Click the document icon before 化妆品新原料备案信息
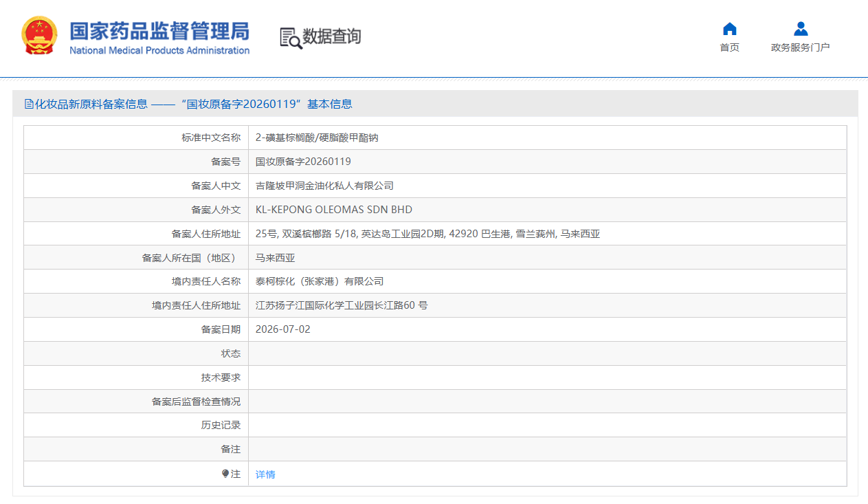The height and width of the screenshot is (504, 868). [x=29, y=104]
